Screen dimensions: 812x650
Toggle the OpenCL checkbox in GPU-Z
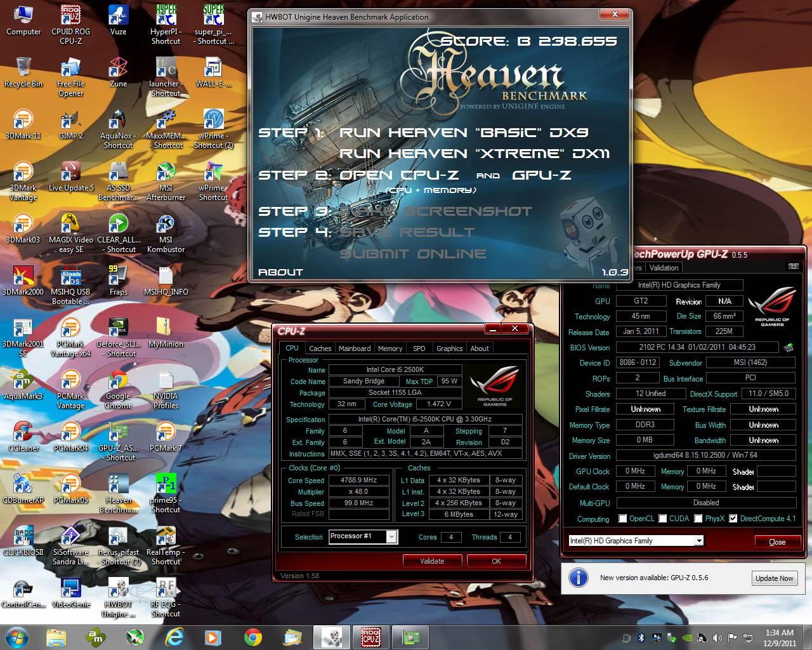pos(622,519)
